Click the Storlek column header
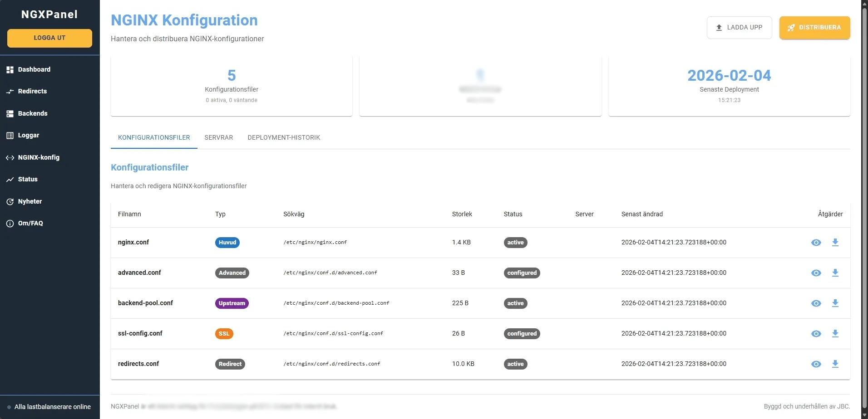The height and width of the screenshot is (419, 868). point(462,214)
